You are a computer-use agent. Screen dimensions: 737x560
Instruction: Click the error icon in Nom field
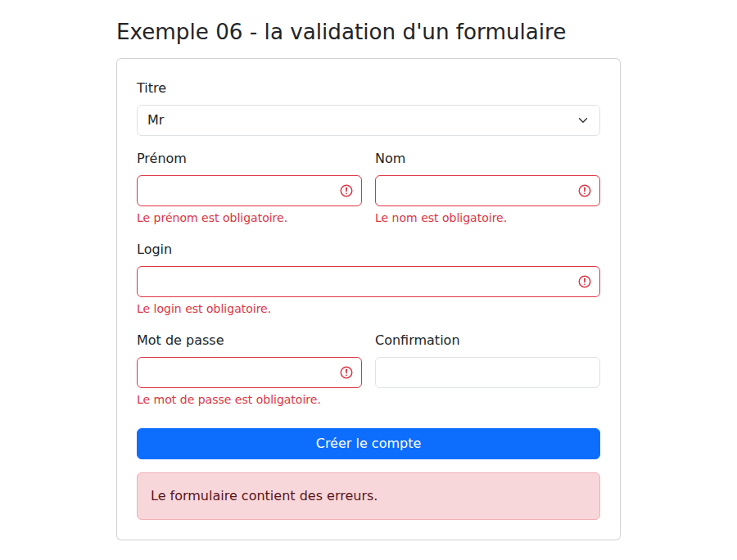[584, 191]
